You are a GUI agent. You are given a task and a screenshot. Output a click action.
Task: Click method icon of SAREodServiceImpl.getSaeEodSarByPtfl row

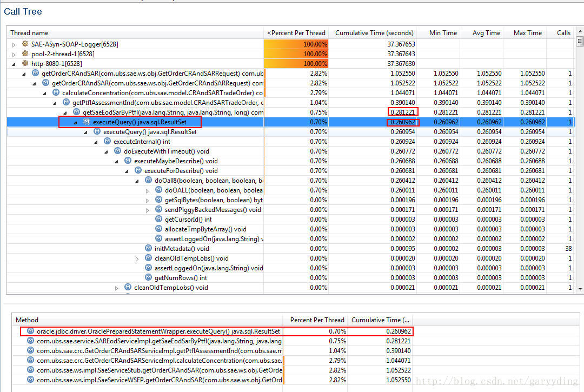click(x=30, y=341)
